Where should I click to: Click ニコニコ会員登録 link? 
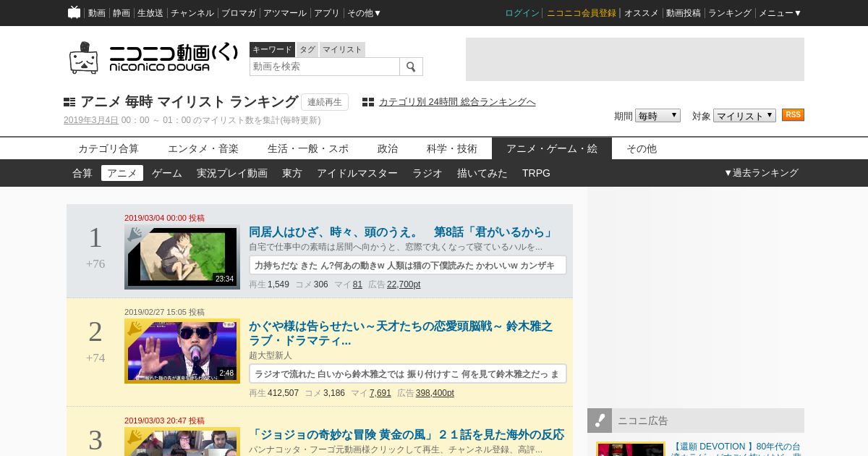[x=582, y=13]
